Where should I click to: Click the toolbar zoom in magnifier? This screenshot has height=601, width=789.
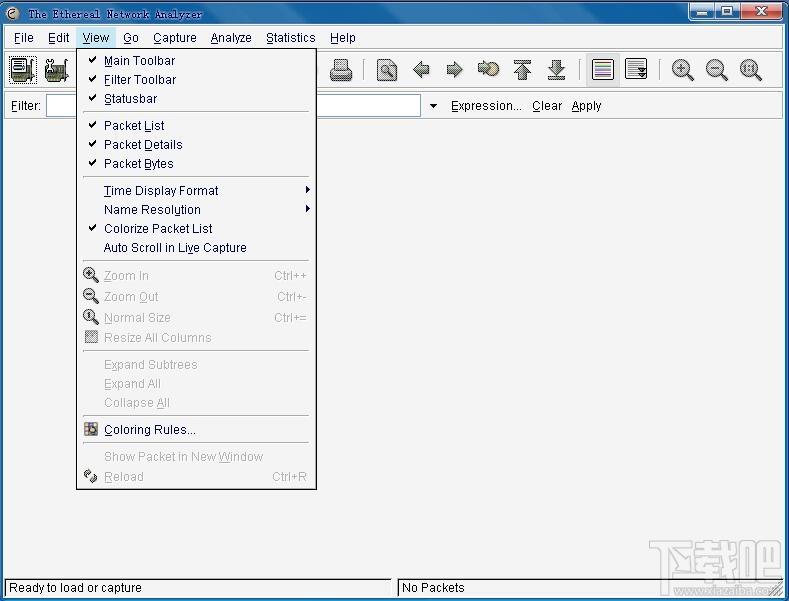683,69
